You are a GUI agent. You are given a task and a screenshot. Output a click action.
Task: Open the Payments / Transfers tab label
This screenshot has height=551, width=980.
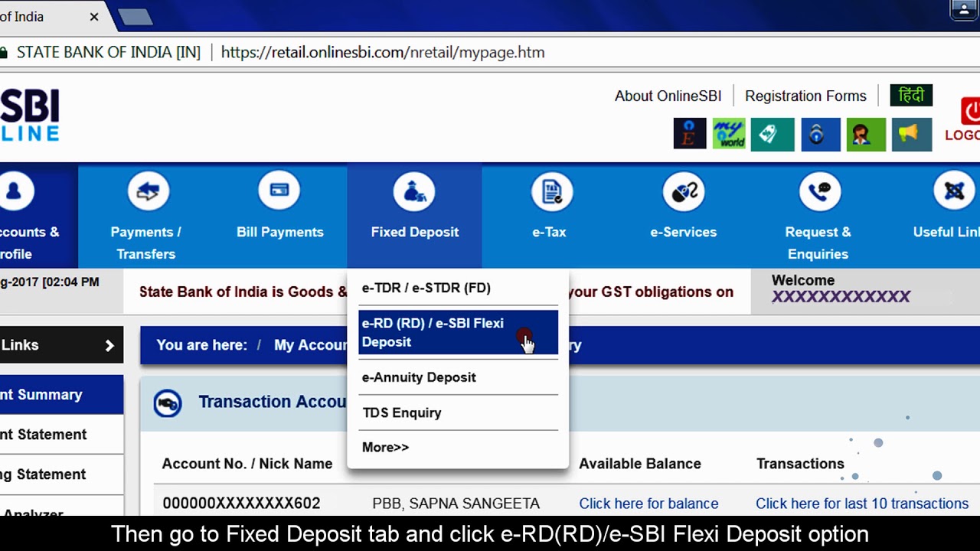click(x=146, y=243)
